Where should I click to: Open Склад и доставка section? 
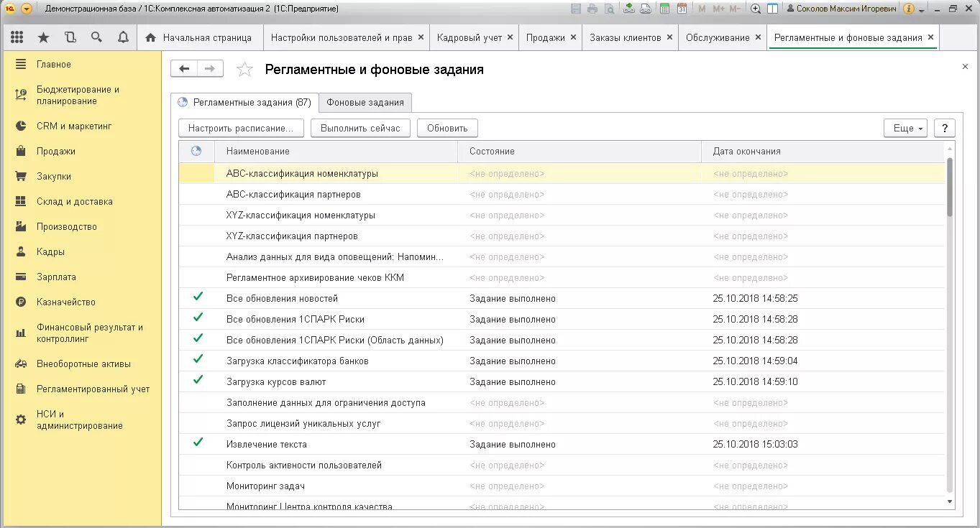(x=75, y=201)
